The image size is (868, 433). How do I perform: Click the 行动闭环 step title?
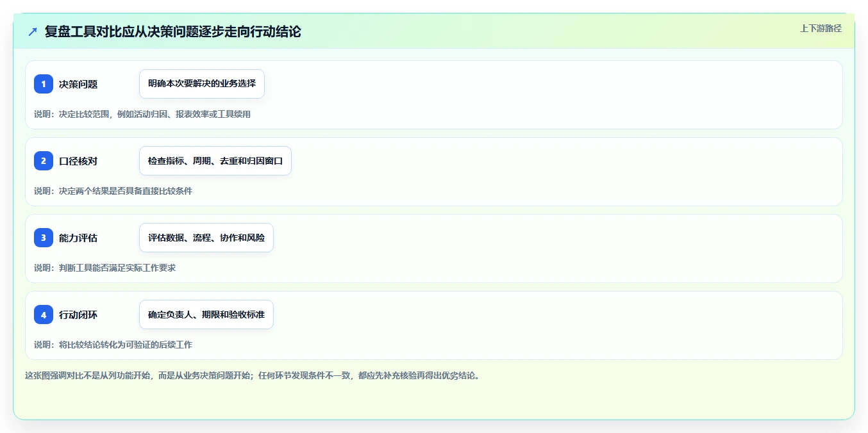click(x=78, y=315)
